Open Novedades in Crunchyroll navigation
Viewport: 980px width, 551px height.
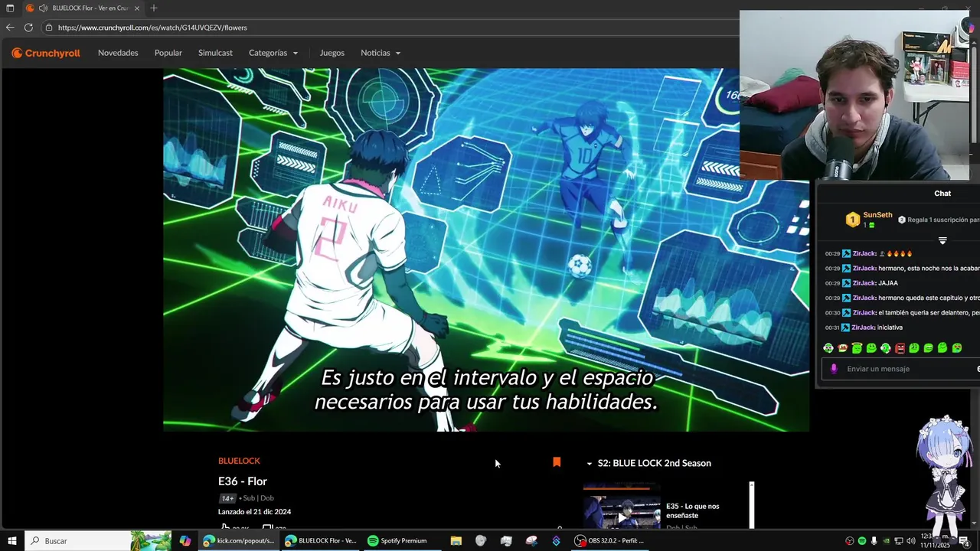(118, 53)
